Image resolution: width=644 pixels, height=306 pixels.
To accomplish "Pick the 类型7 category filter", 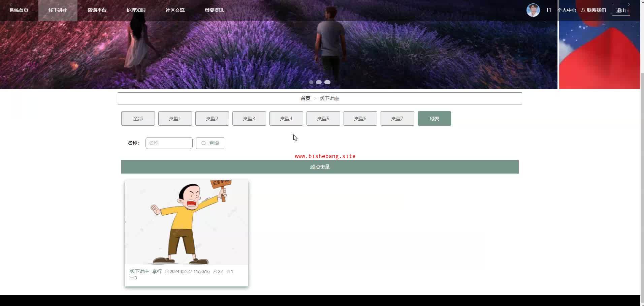I will 397,119.
